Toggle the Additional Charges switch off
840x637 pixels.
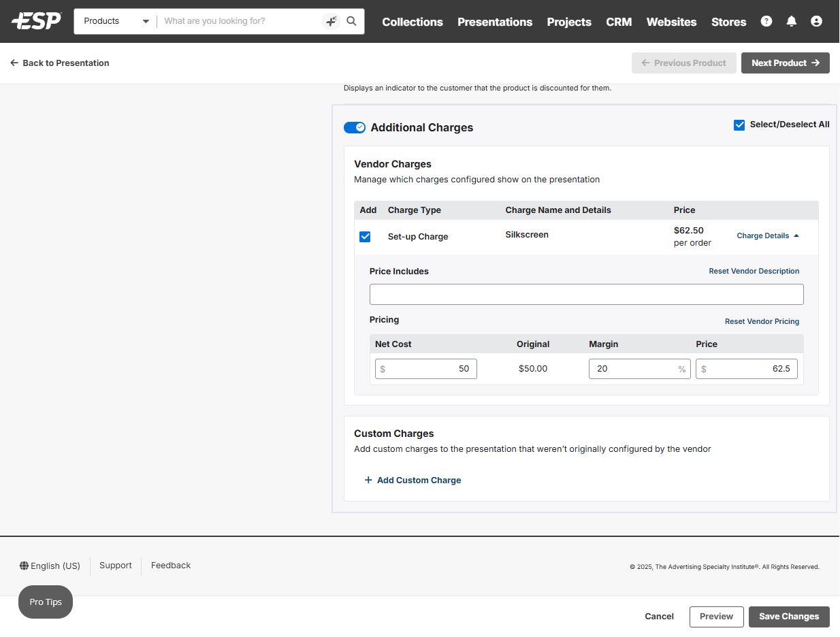point(355,127)
